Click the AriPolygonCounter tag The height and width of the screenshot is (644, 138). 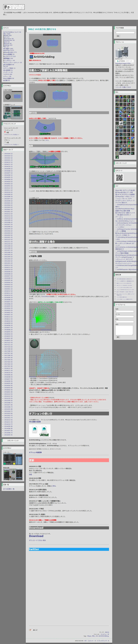pos(124,229)
